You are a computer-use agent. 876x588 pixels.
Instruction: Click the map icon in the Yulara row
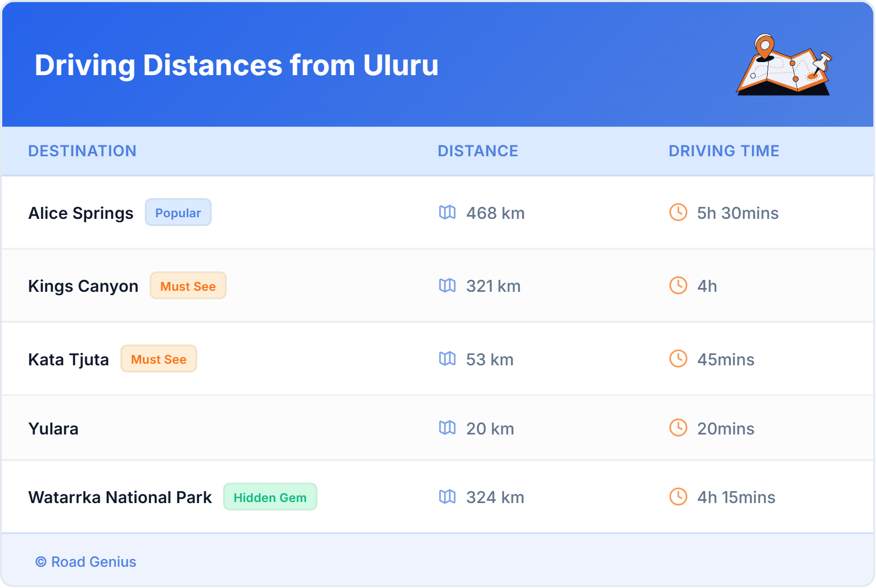(448, 428)
